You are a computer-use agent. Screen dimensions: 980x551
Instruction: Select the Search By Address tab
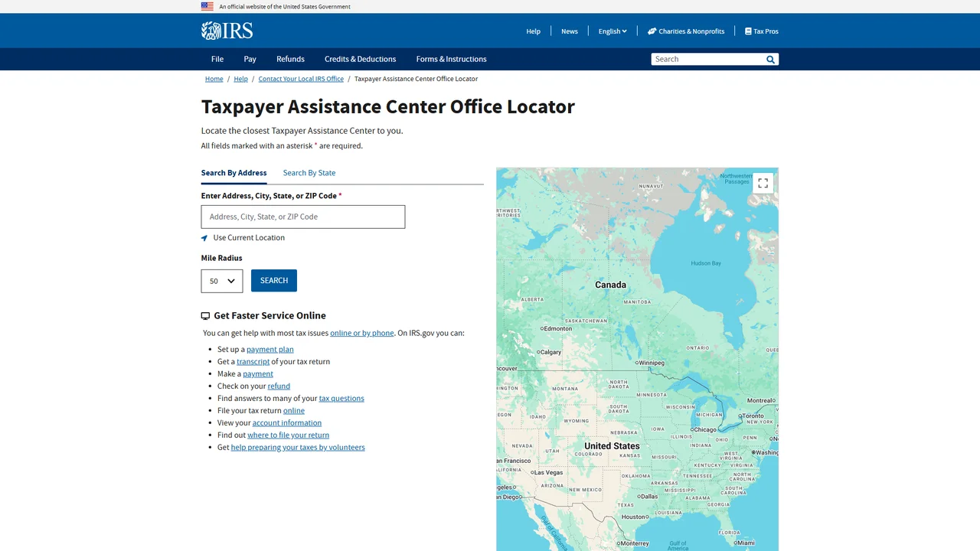pos(234,173)
